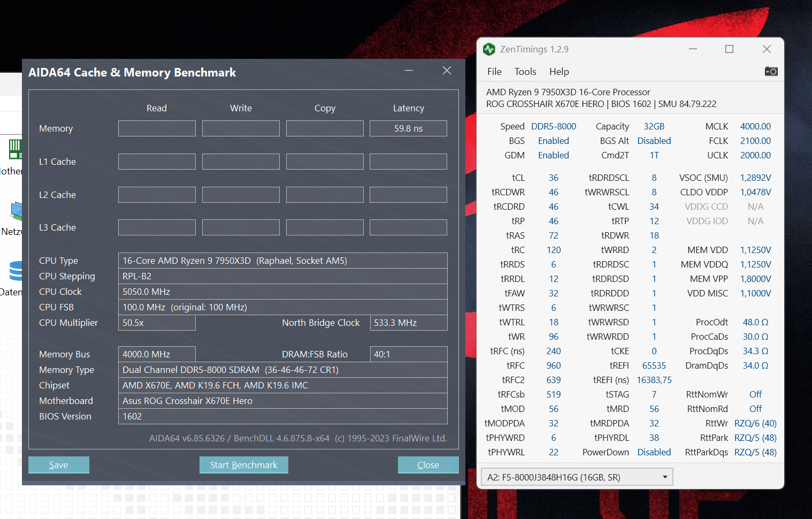Click the L1 Cache Read result field
The image size is (812, 519).
click(157, 162)
